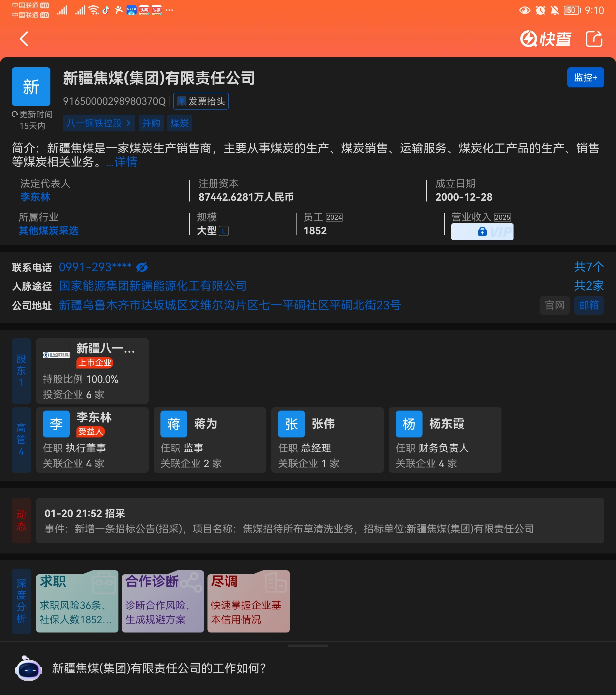Toggle phone number visibility eye icon
The image size is (616, 695).
coord(142,267)
